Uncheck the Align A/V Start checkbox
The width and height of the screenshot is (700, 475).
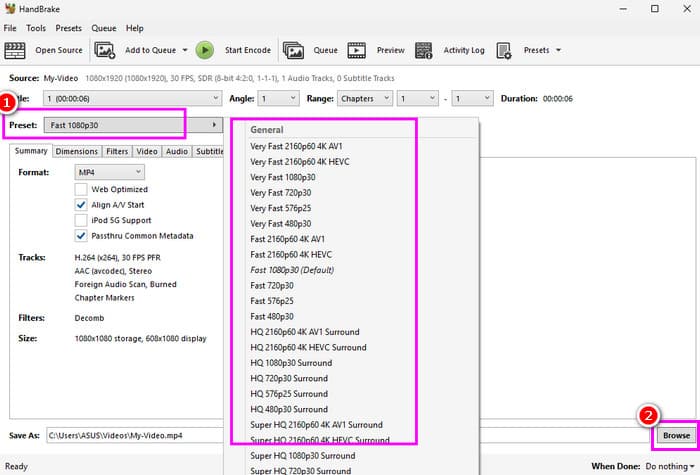coord(81,205)
